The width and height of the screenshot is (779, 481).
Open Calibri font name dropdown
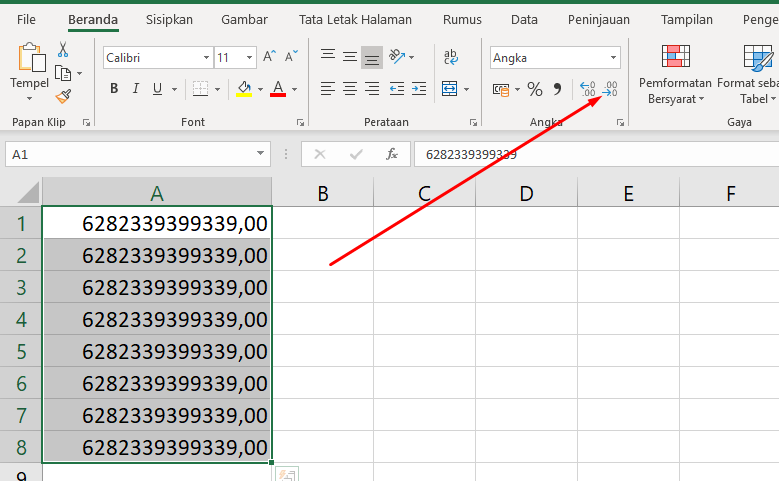[x=207, y=58]
